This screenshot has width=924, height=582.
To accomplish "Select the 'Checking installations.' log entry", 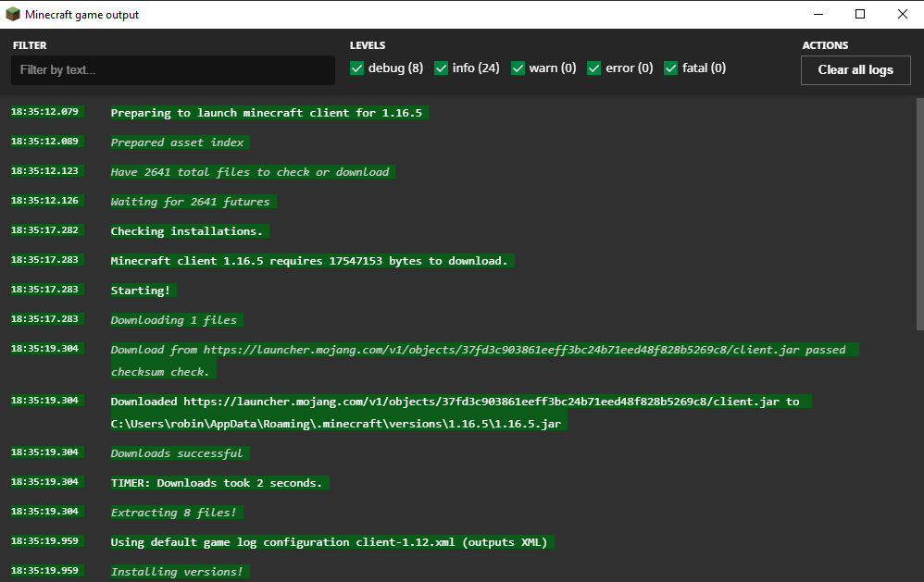I will [x=190, y=231].
